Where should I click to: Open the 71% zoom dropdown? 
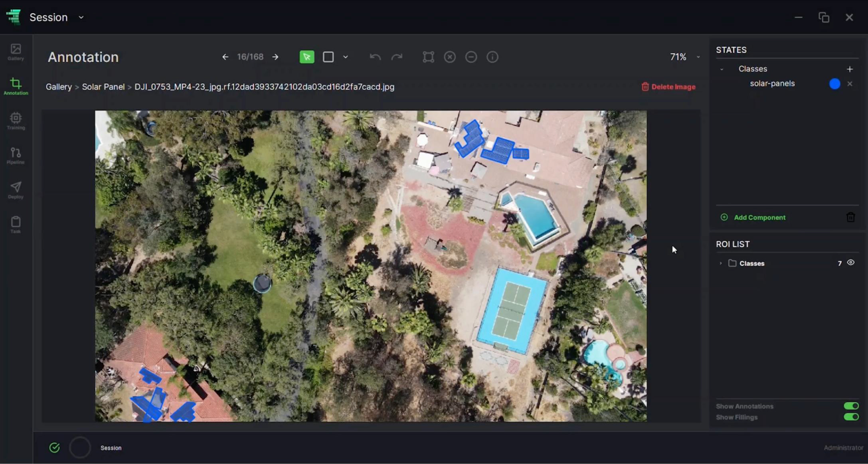tap(698, 57)
